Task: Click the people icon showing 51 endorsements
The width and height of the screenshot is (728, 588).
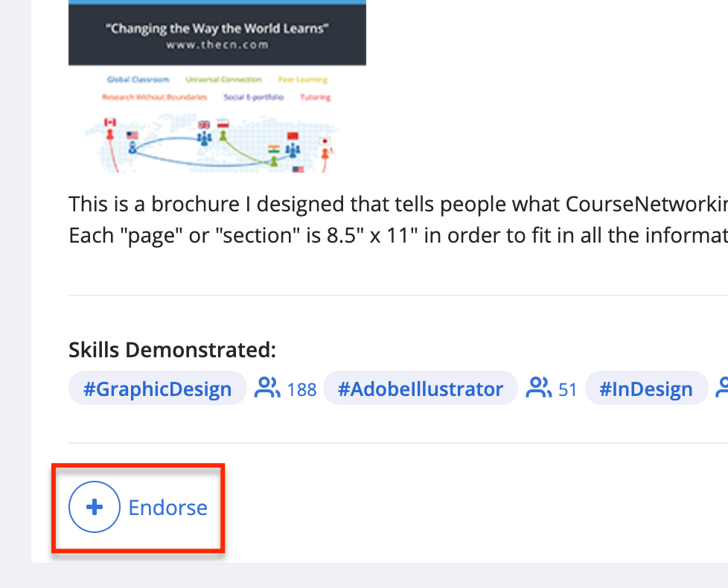Action: 539,388
